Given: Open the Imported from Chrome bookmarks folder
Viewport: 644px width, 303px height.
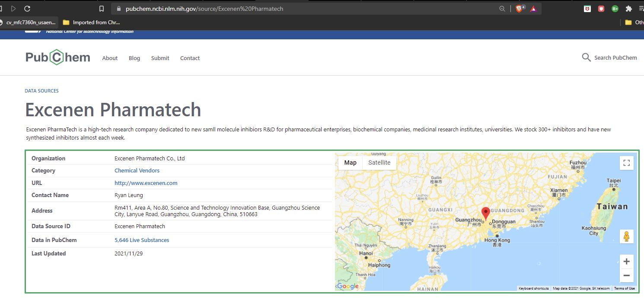Looking at the screenshot, I should [x=91, y=22].
